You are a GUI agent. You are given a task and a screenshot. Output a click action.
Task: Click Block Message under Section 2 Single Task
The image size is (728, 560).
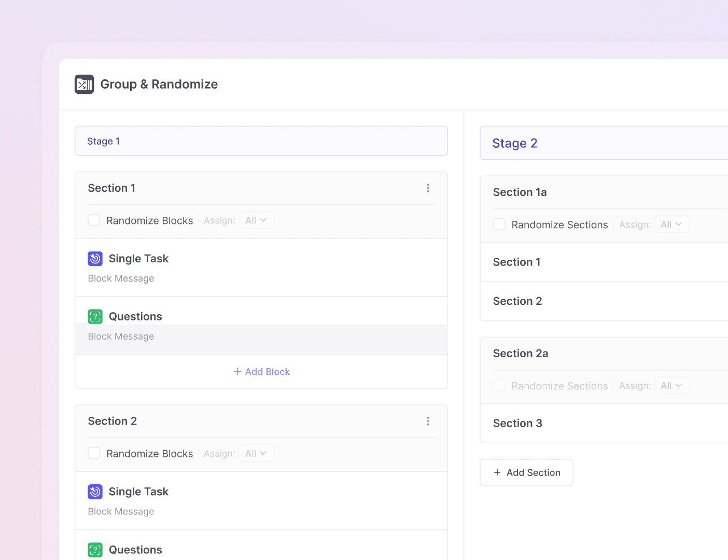click(121, 511)
